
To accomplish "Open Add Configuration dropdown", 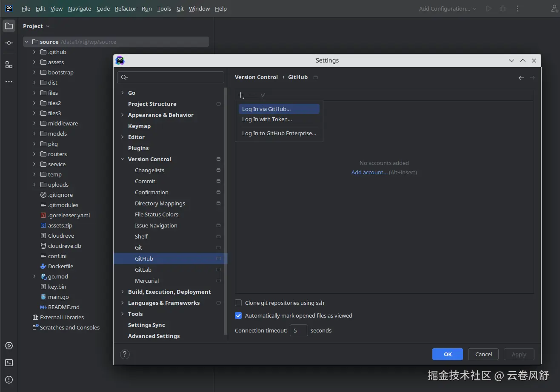I will pos(448,9).
